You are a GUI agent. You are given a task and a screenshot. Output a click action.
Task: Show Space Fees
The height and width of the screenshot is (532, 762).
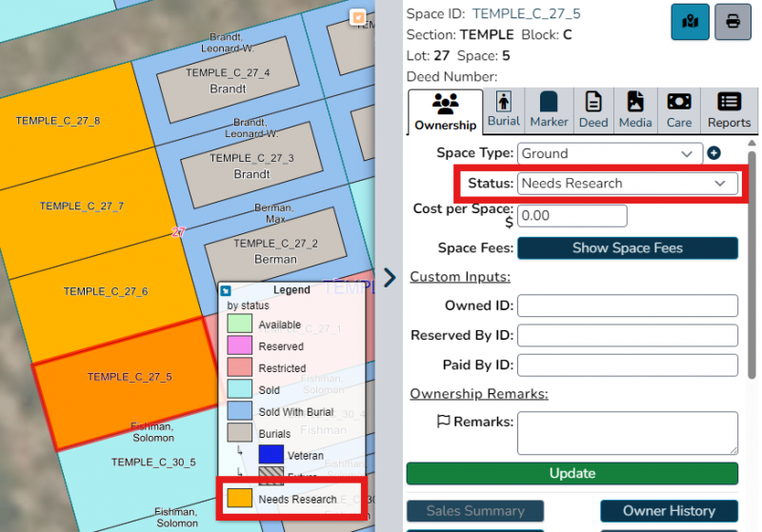point(628,248)
